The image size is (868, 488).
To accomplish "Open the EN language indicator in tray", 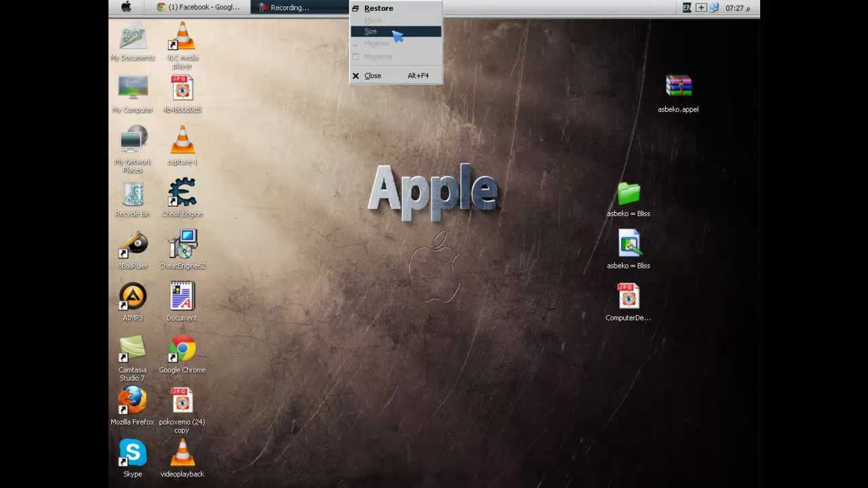I will 687,7.
